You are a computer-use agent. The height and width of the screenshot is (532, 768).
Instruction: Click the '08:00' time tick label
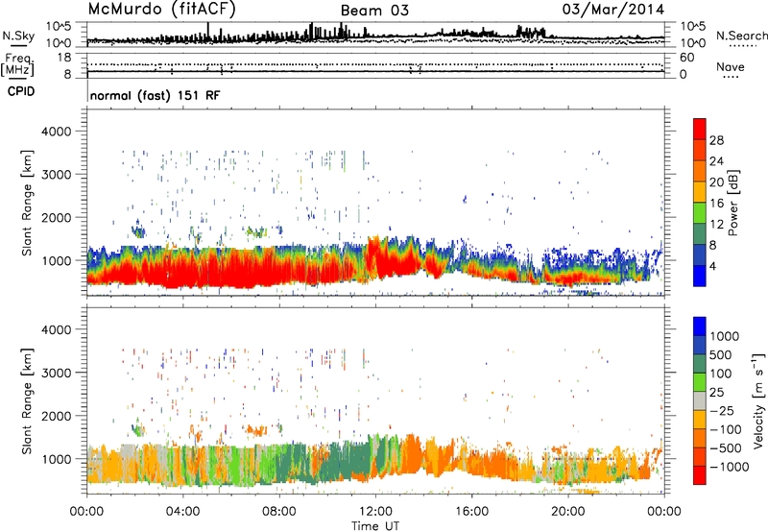click(279, 512)
